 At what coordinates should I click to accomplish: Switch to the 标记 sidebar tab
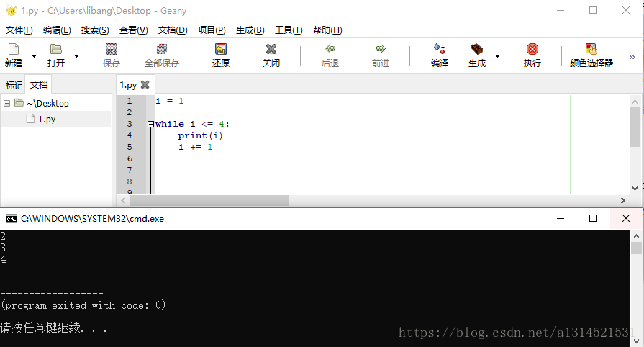click(14, 85)
